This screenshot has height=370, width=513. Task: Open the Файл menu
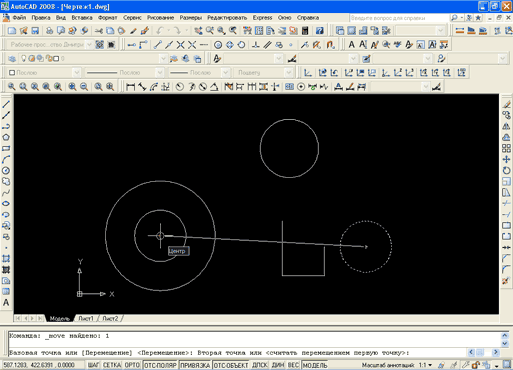click(x=19, y=18)
